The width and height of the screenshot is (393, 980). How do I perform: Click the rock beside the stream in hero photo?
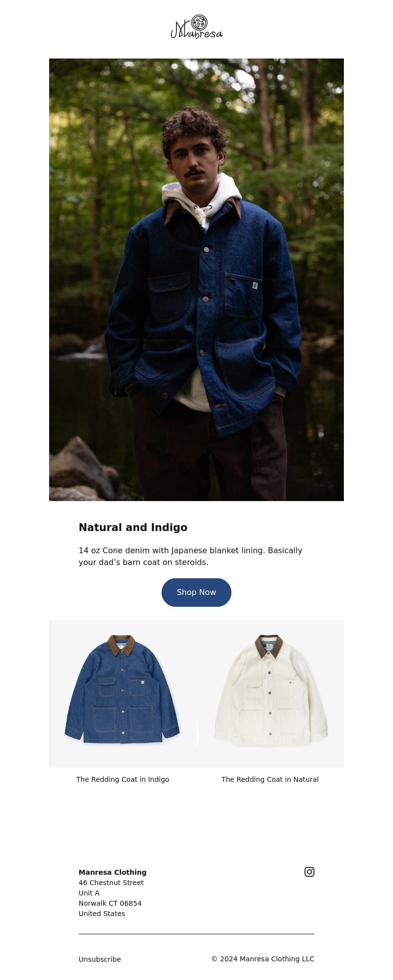coord(81,470)
